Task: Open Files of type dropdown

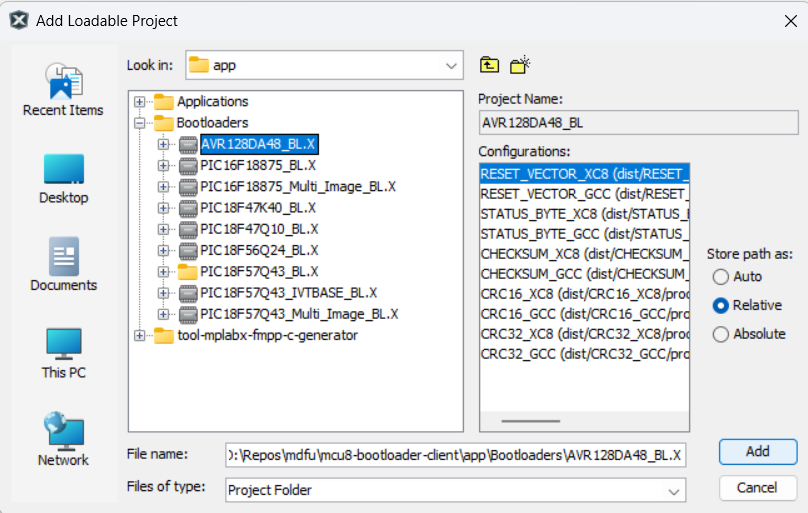Action: point(674,490)
